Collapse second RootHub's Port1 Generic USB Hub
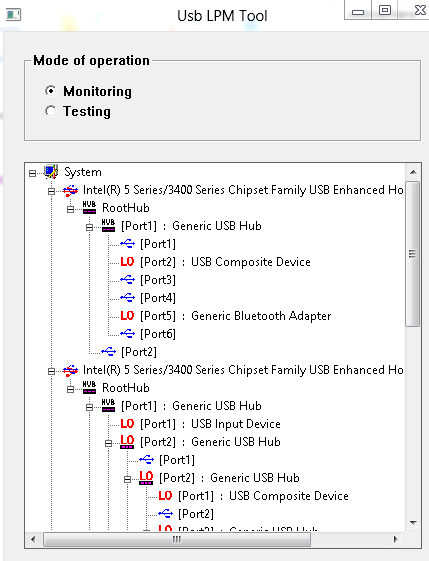The height and width of the screenshot is (561, 429). click(x=89, y=407)
